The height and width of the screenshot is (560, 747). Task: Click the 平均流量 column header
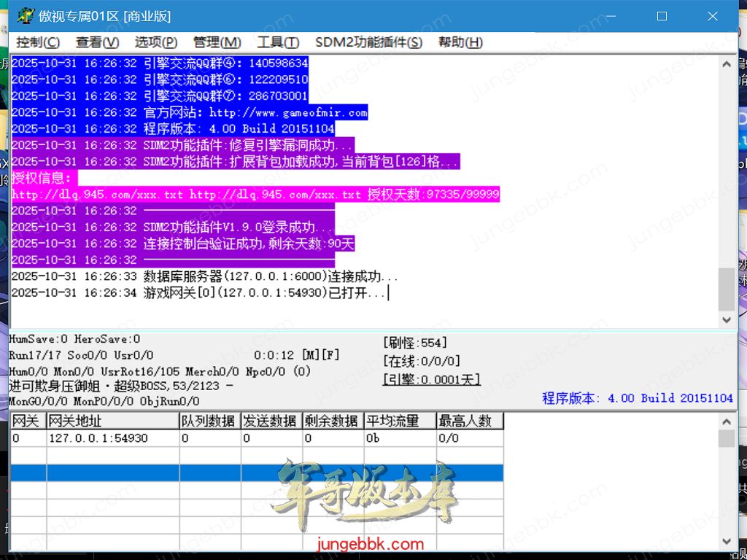pos(393,421)
